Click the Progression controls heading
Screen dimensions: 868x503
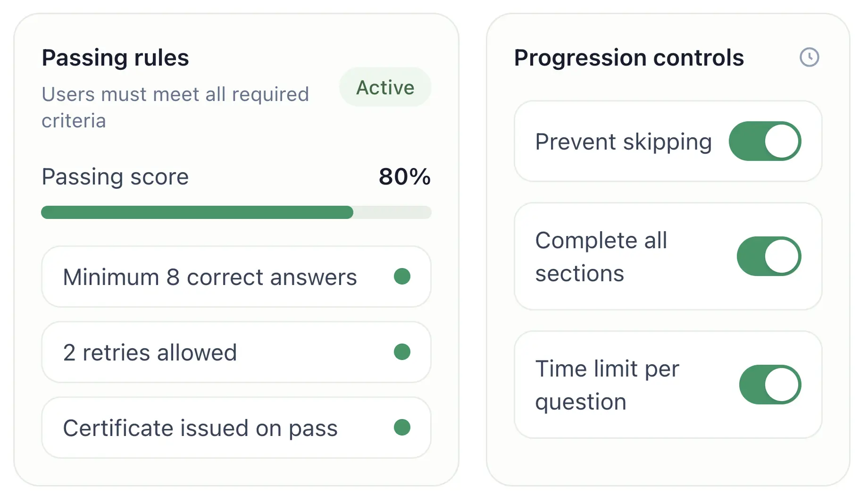pyautogui.click(x=629, y=58)
